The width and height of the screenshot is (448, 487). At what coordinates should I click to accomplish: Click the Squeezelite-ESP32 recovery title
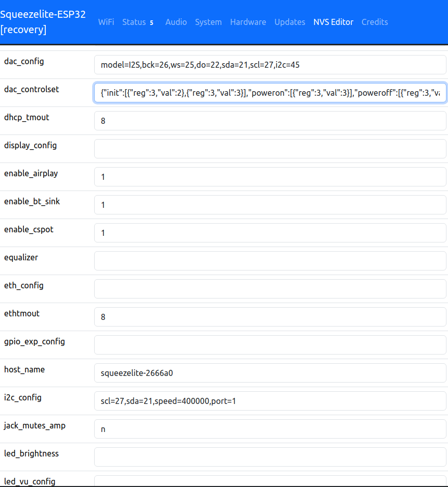pyautogui.click(x=43, y=22)
